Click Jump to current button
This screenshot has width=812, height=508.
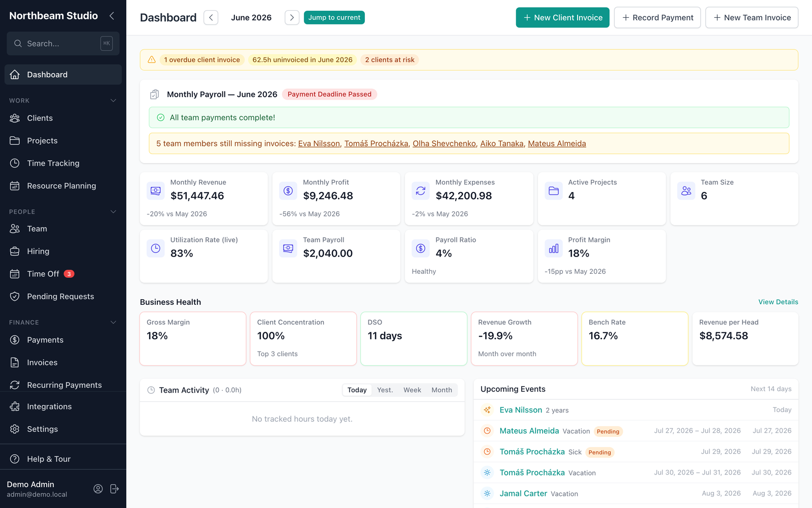pyautogui.click(x=334, y=17)
